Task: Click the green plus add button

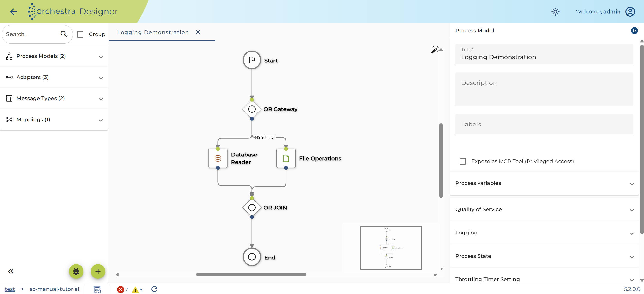Action: (98, 271)
